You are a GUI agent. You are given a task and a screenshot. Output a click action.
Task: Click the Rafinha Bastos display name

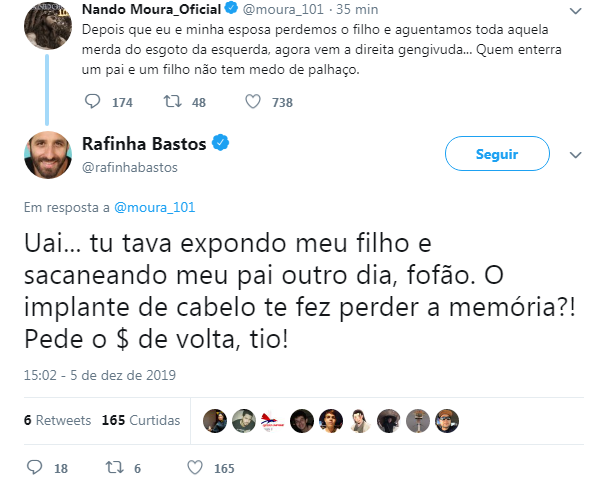pyautogui.click(x=142, y=145)
